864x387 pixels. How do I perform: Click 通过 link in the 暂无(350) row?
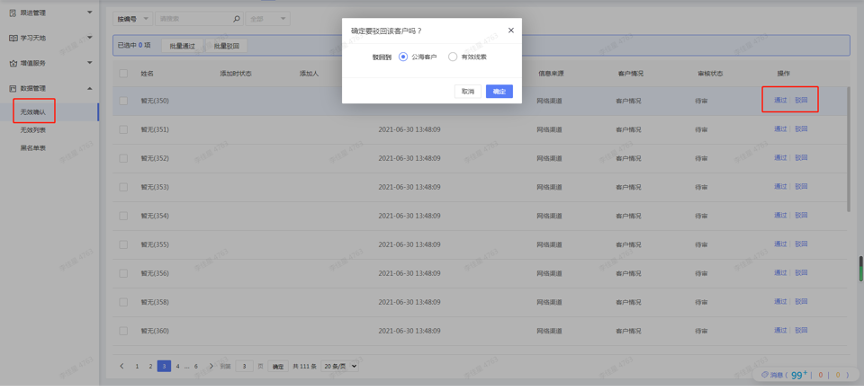click(780, 100)
